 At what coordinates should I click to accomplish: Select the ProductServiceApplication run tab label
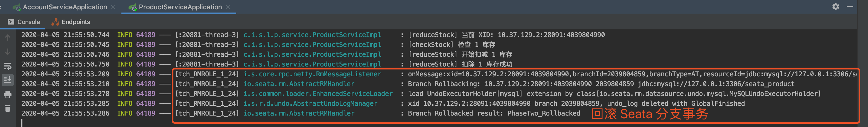coord(180,7)
